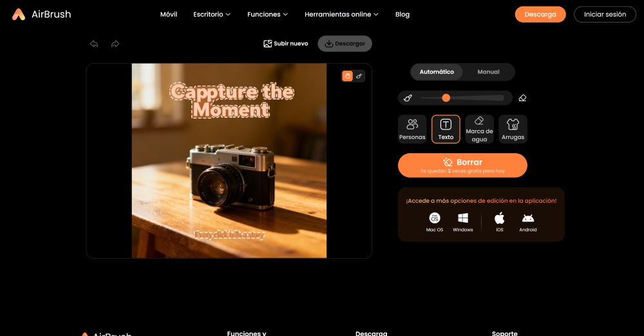Expand the Escritorio dropdown menu
The image size is (644, 336).
[211, 14]
